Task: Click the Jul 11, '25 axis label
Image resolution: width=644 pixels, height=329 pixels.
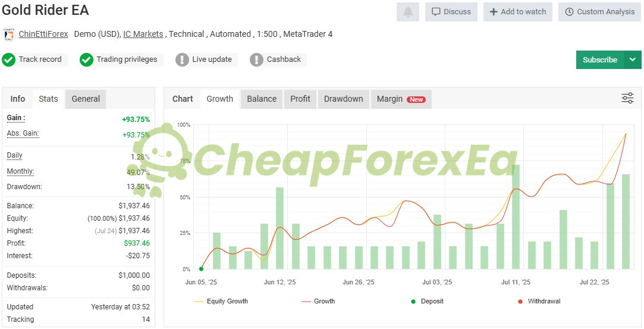Action: click(x=516, y=282)
